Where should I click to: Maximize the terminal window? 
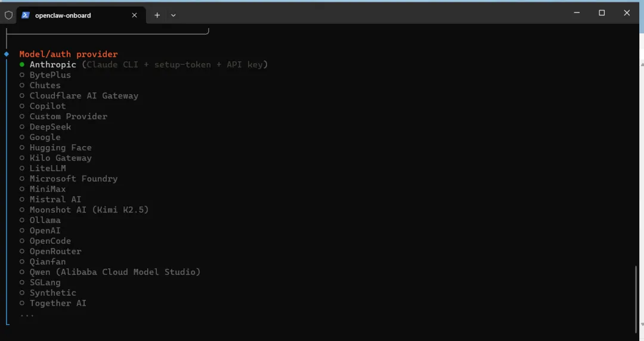point(602,13)
